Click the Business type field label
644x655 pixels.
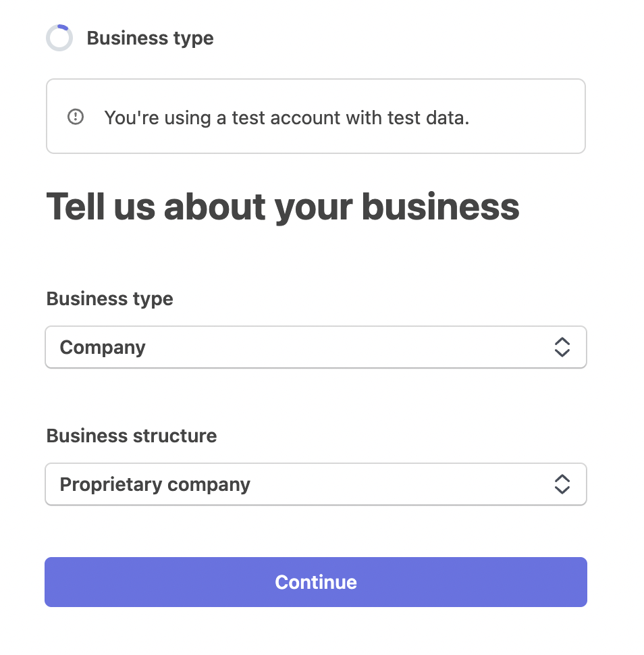tap(110, 299)
